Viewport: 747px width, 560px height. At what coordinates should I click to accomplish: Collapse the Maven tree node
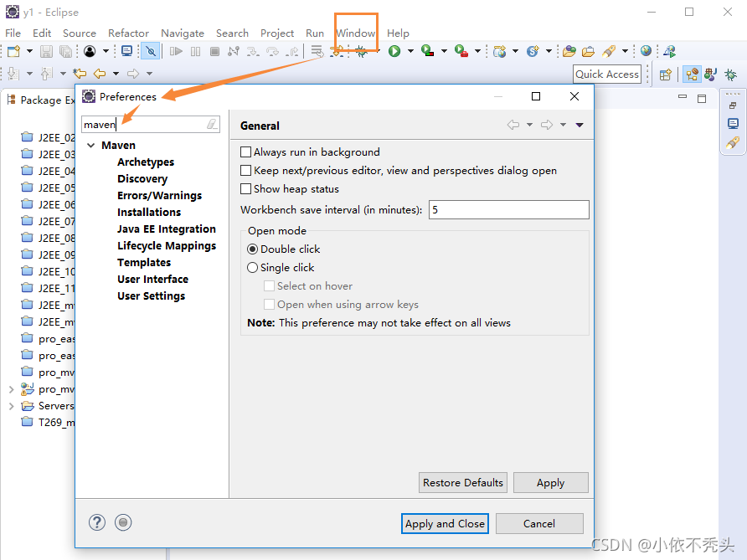click(91, 146)
